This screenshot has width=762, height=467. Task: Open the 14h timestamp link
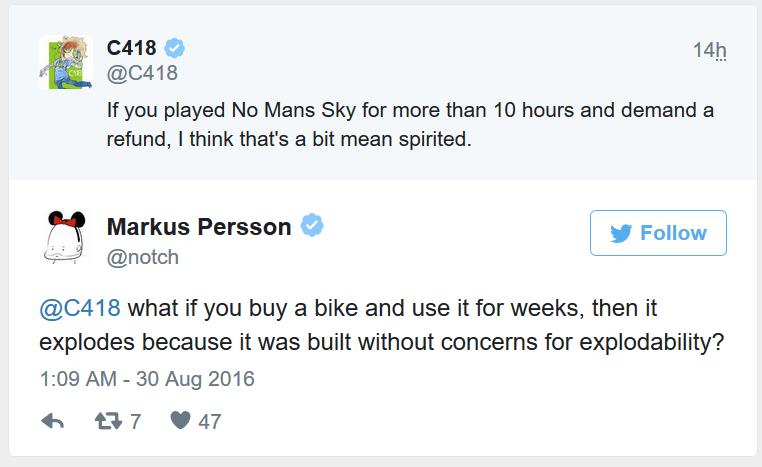tap(710, 50)
